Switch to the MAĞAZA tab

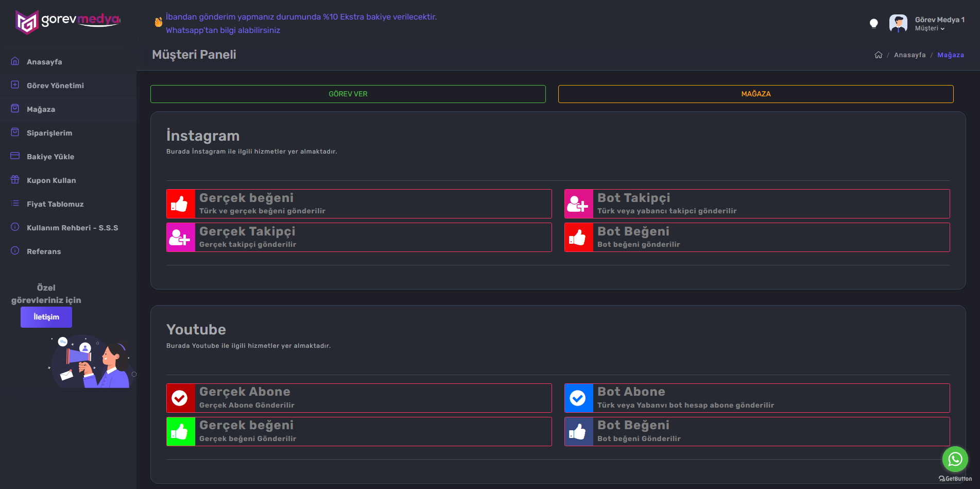pos(756,94)
